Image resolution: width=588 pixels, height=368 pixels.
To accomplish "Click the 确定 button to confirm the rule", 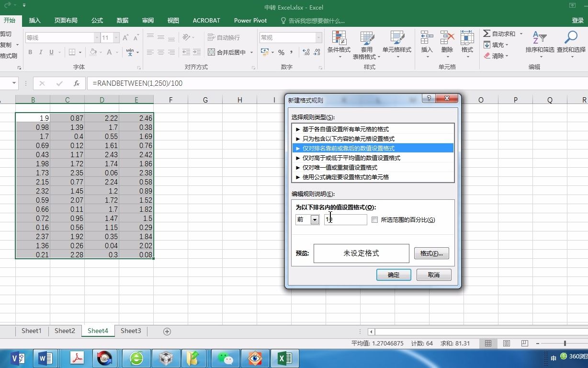I will (x=394, y=275).
